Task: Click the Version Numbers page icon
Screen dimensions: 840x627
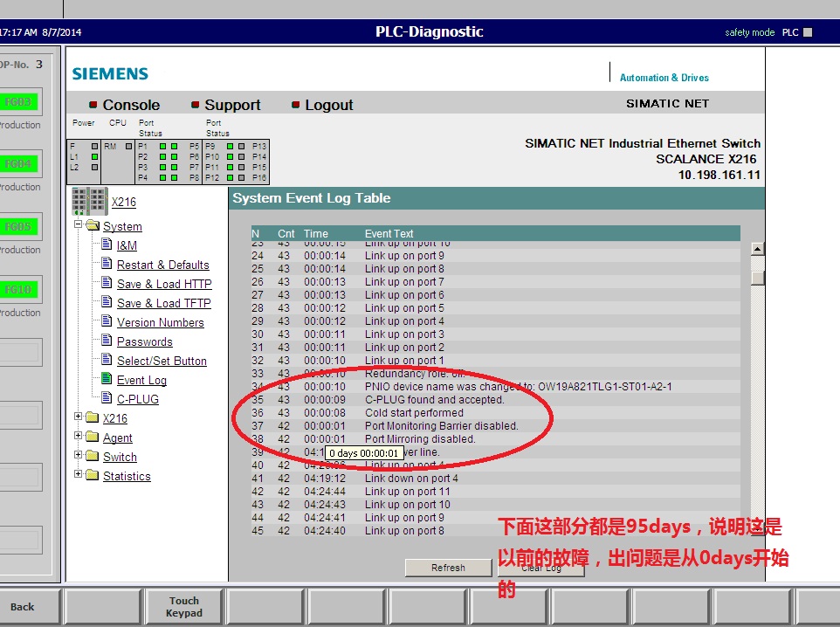Action: click(x=107, y=321)
